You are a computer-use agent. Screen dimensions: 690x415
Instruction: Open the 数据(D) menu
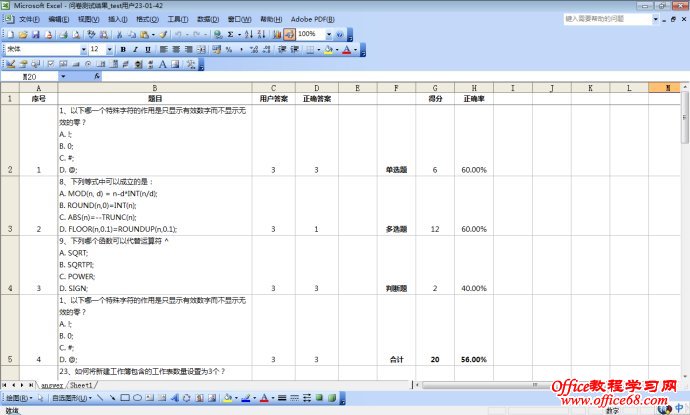pos(207,19)
